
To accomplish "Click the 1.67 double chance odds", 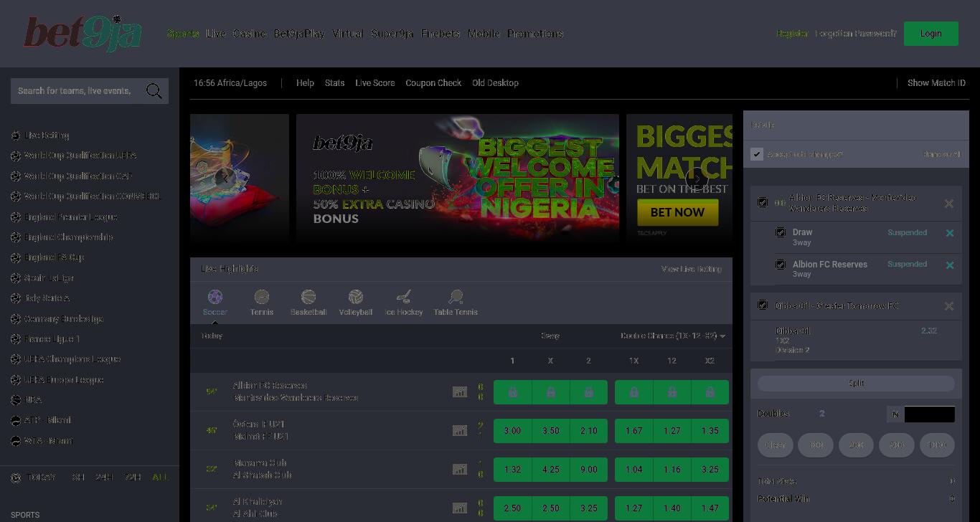I will [x=633, y=431].
